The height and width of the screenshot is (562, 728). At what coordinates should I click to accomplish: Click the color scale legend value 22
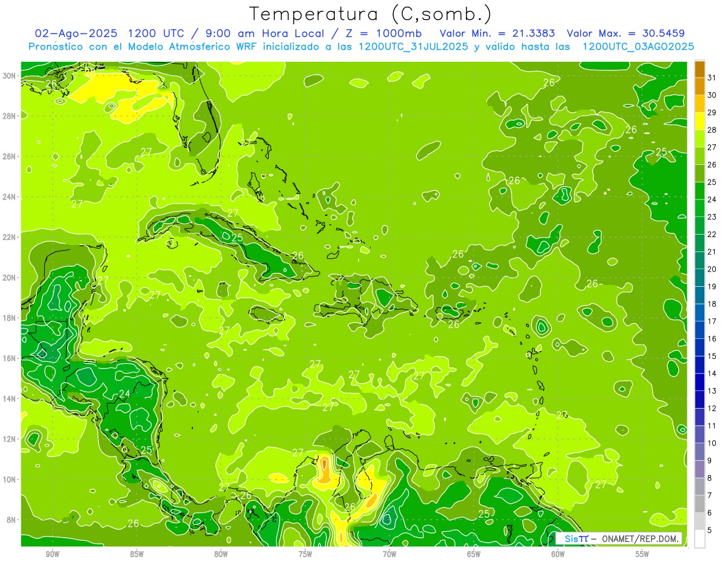point(712,234)
